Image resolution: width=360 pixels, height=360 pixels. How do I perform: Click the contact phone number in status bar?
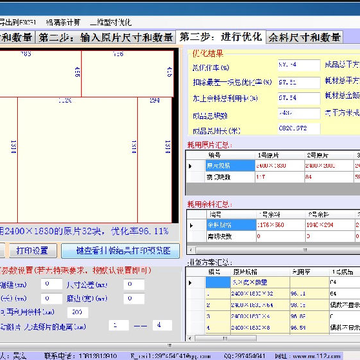98,356
